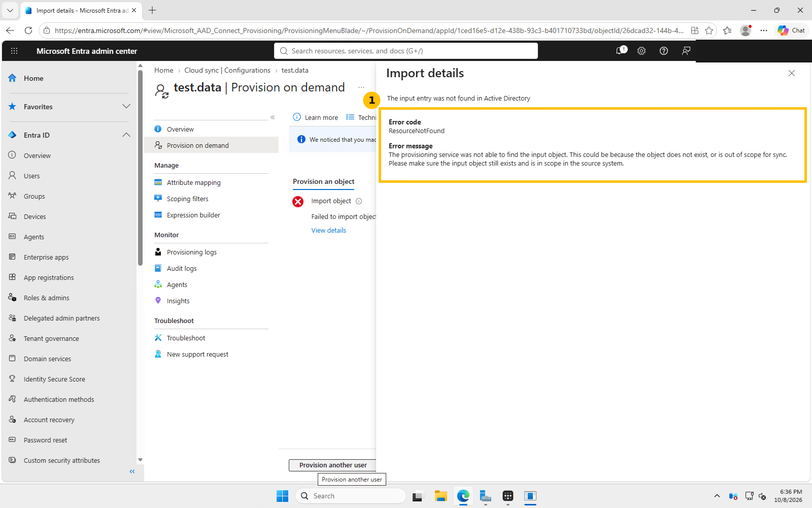812x508 pixels.
Task: Open the notifications bell icon
Action: tap(620, 51)
